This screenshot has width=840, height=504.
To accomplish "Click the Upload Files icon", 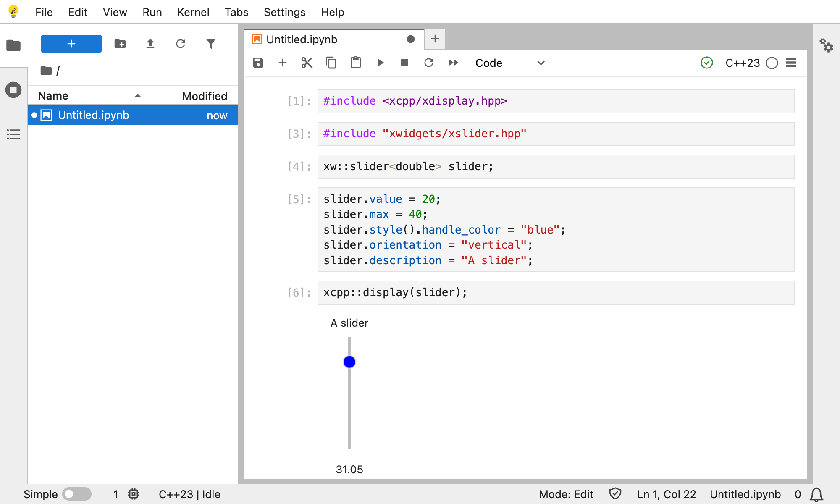I will pyautogui.click(x=150, y=44).
